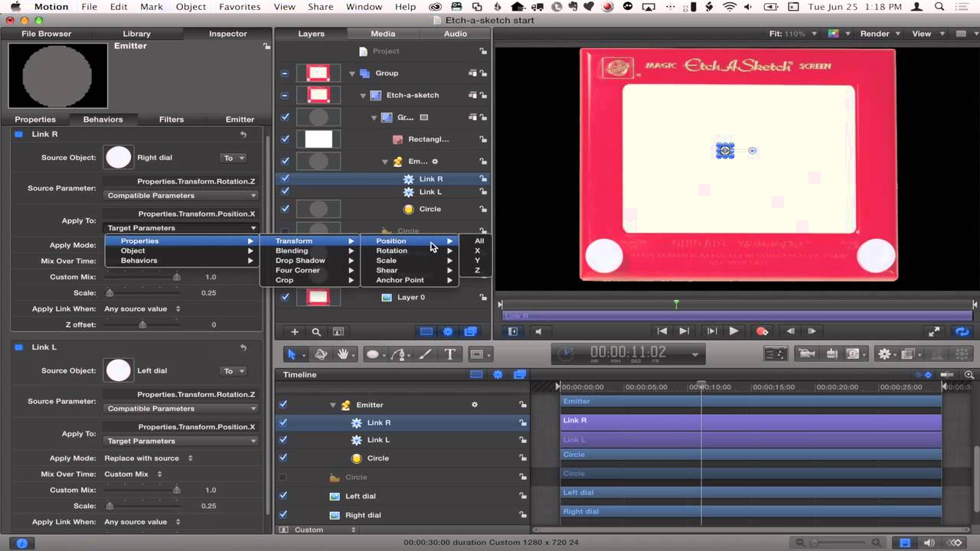980x551 pixels.
Task: Collapse Emitter disclosure triangle in Timeline list
Action: pos(333,405)
